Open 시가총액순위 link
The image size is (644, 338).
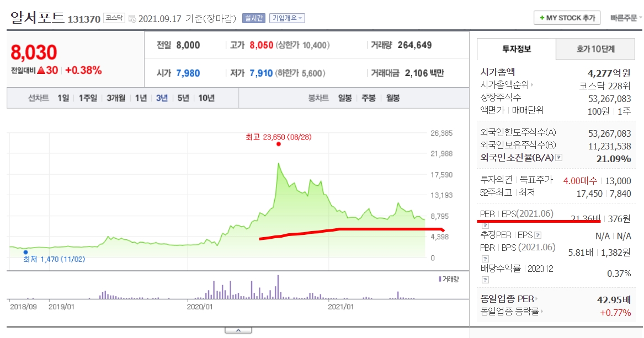(507, 85)
